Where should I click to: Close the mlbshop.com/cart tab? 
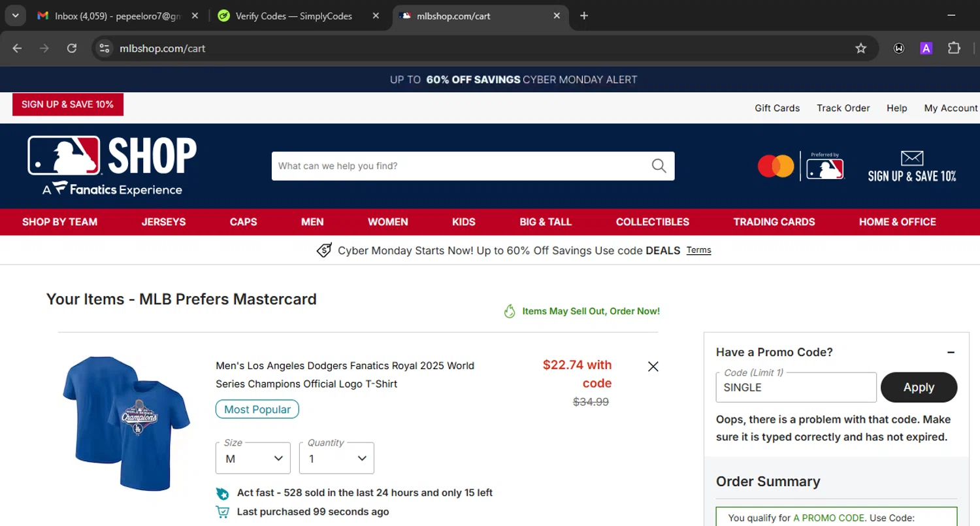(557, 16)
